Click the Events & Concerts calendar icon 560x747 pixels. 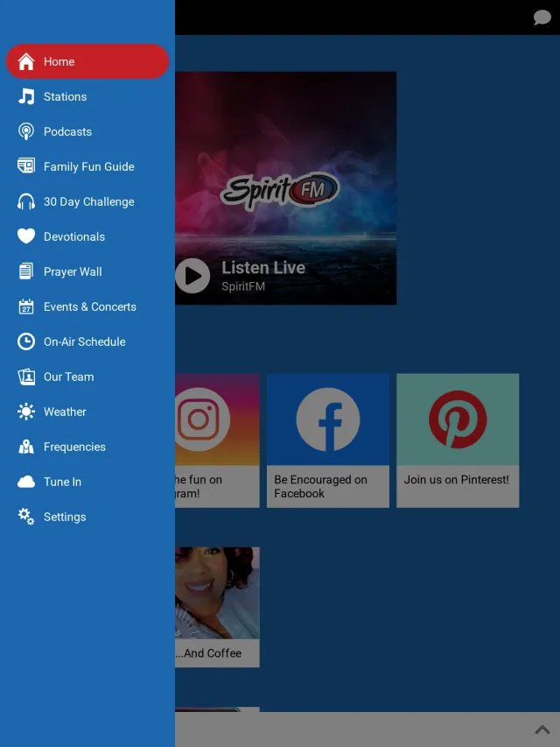click(26, 307)
